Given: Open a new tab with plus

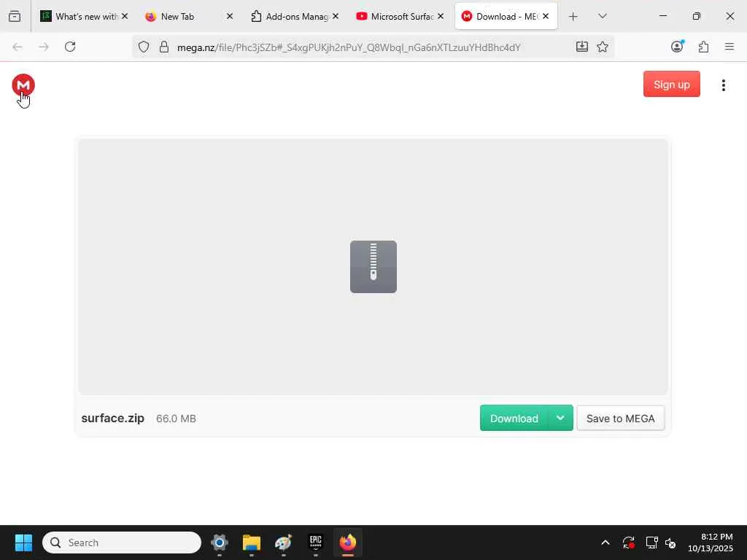Looking at the screenshot, I should click(573, 17).
